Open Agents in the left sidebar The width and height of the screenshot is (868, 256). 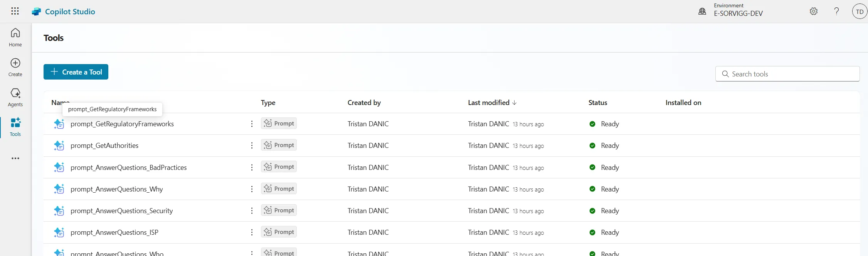point(15,97)
